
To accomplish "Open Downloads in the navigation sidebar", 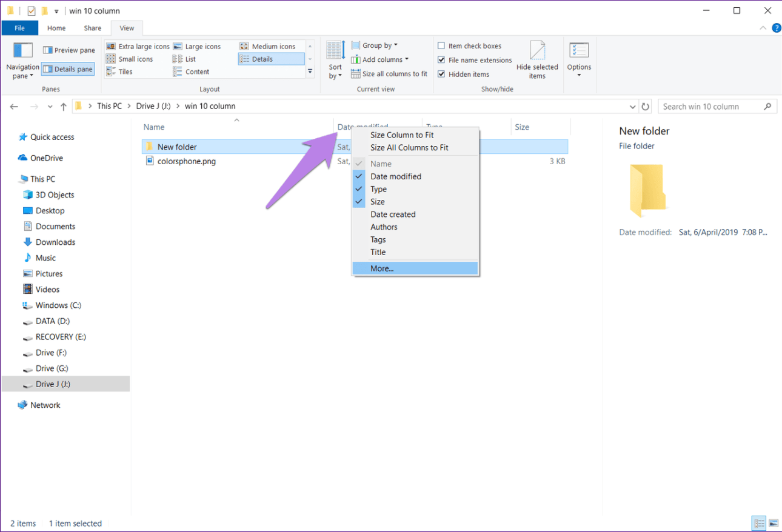I will click(x=55, y=242).
